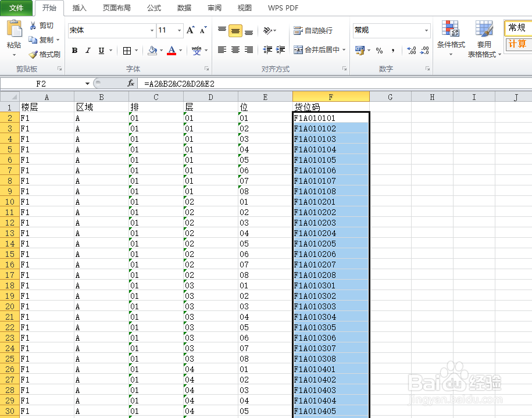Open the File (文件) tab
This screenshot has height=418, width=532.
[x=16, y=8]
